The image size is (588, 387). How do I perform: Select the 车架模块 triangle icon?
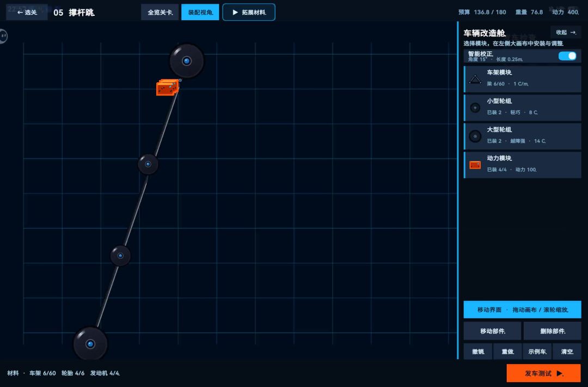point(475,79)
